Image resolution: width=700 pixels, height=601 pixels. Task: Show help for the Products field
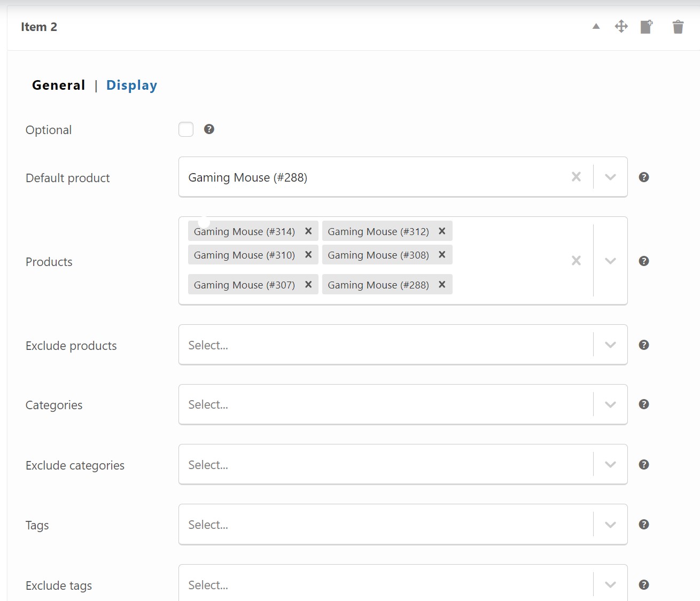click(644, 261)
